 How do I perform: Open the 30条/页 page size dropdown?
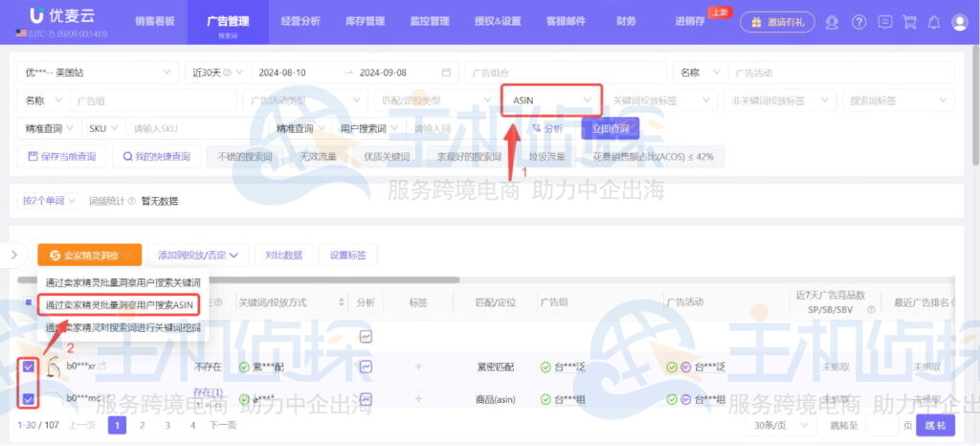click(781, 425)
